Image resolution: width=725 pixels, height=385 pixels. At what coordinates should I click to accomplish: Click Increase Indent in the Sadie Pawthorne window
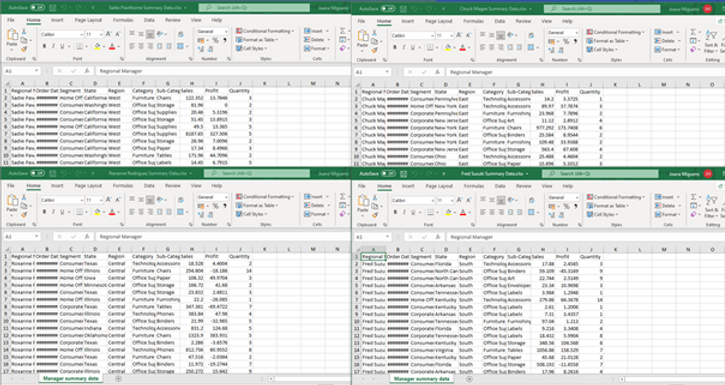(169, 46)
